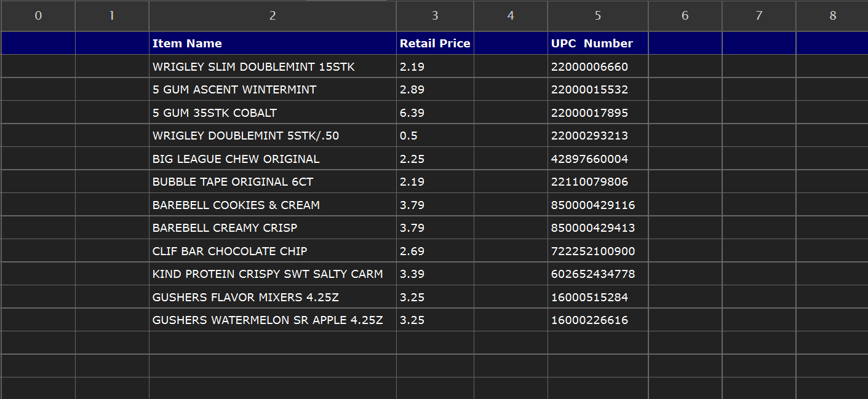Select column header 0
The height and width of the screenshot is (399, 868).
click(38, 16)
